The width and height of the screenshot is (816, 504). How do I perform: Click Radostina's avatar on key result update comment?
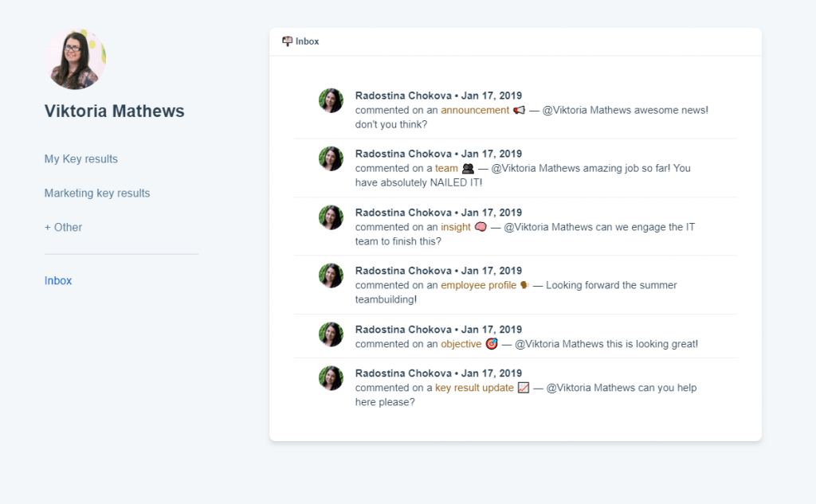[x=331, y=378]
